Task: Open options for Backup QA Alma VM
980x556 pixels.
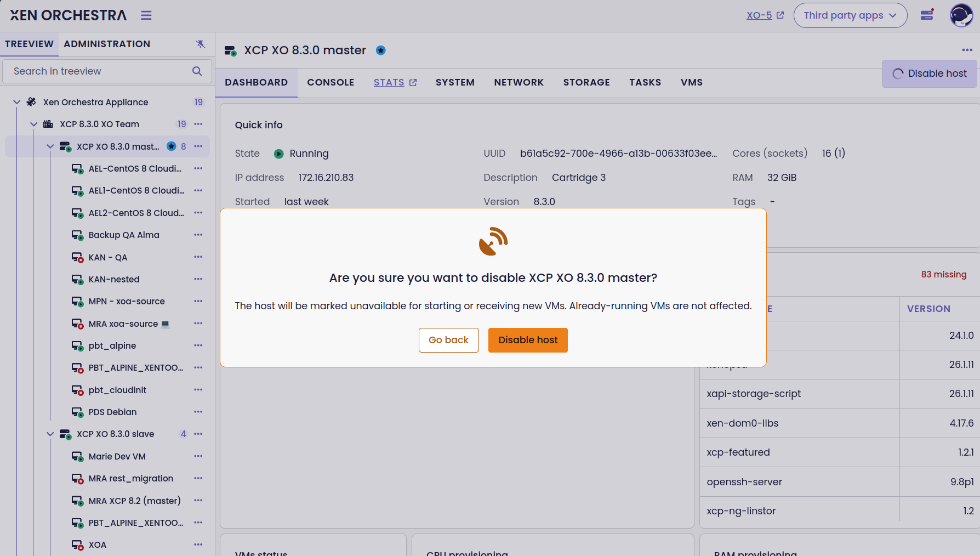Action: tap(198, 235)
